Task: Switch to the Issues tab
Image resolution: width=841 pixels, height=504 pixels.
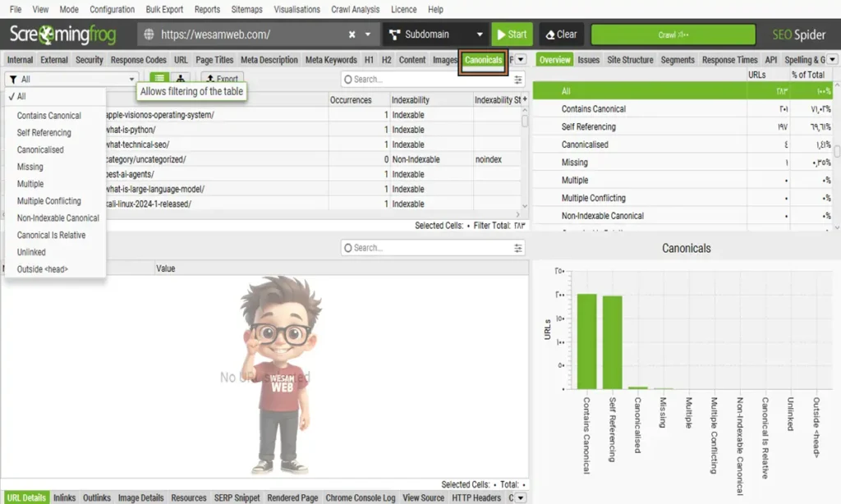Action: 588,60
